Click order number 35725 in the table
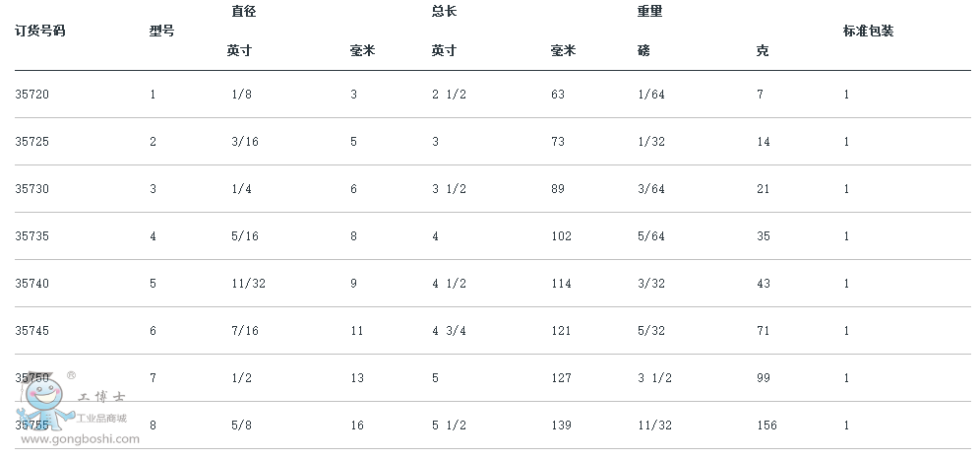This screenshot has width=980, height=458. [32, 142]
